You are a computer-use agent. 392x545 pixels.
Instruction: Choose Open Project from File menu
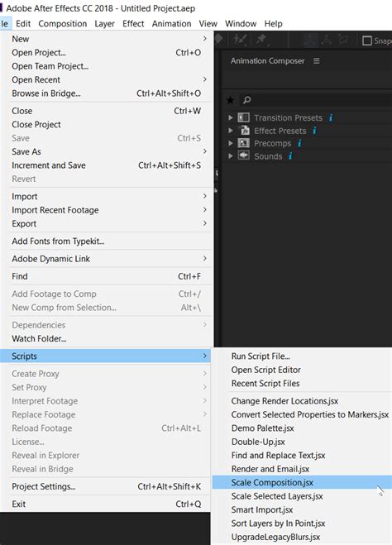point(106,52)
